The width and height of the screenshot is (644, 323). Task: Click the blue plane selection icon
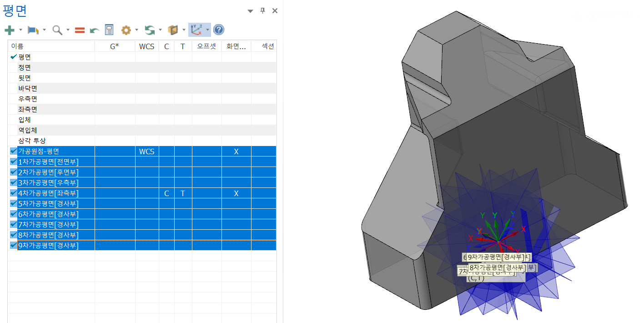[33, 30]
